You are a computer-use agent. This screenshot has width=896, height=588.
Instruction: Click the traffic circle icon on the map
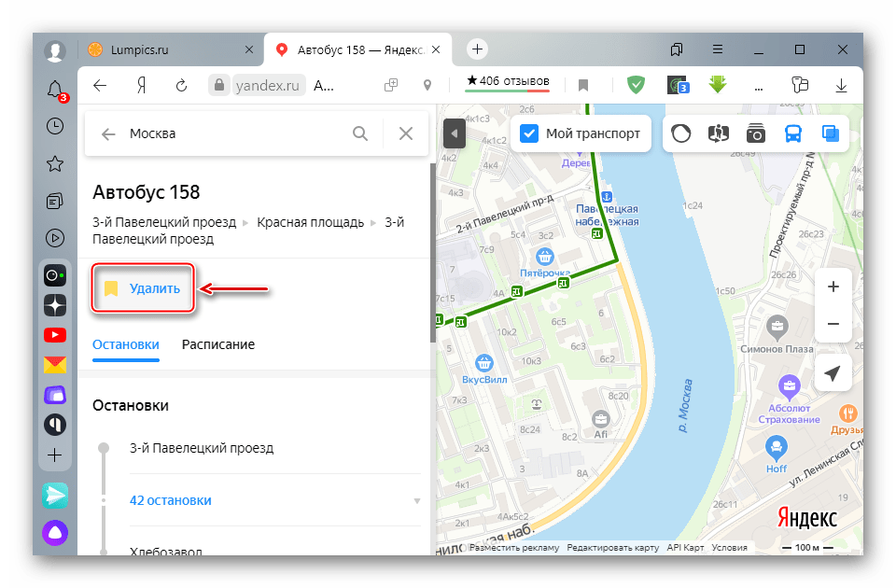point(680,133)
